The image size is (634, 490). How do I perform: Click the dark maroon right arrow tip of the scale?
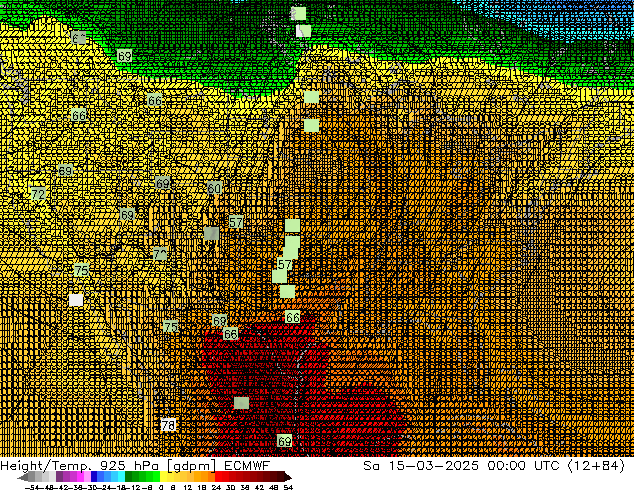288,477
